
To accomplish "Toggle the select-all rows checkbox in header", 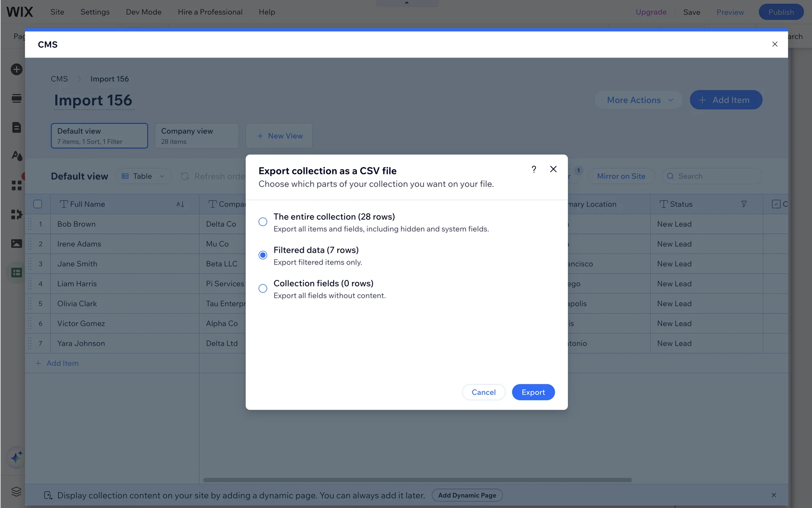I will click(x=38, y=204).
